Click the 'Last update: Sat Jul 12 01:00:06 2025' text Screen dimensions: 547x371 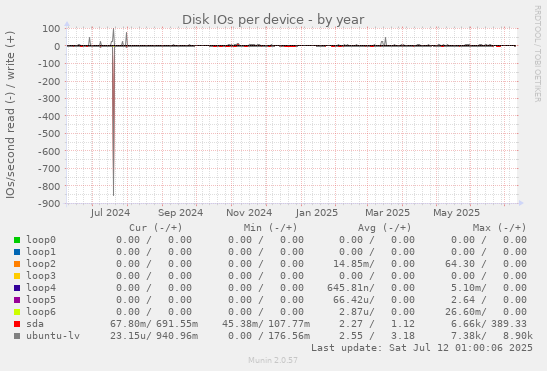(422, 348)
